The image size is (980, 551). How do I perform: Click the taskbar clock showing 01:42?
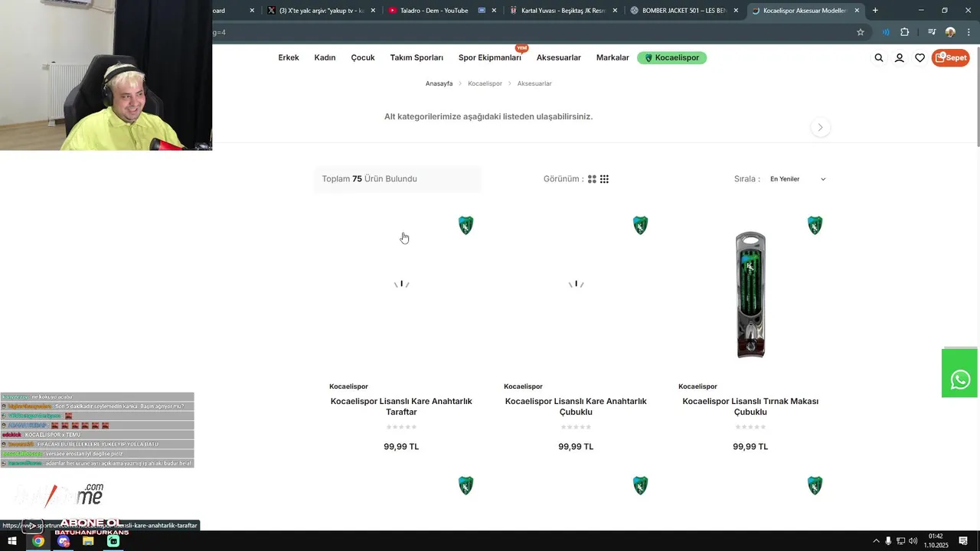pos(936,541)
